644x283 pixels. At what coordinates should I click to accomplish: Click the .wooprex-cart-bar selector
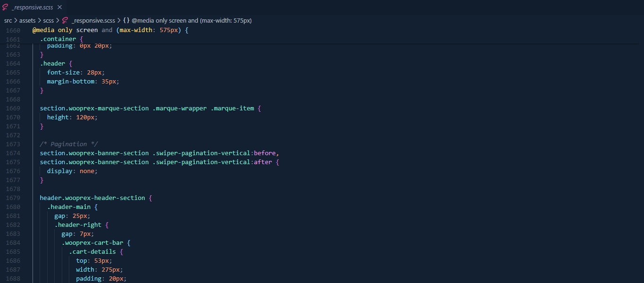(93, 243)
